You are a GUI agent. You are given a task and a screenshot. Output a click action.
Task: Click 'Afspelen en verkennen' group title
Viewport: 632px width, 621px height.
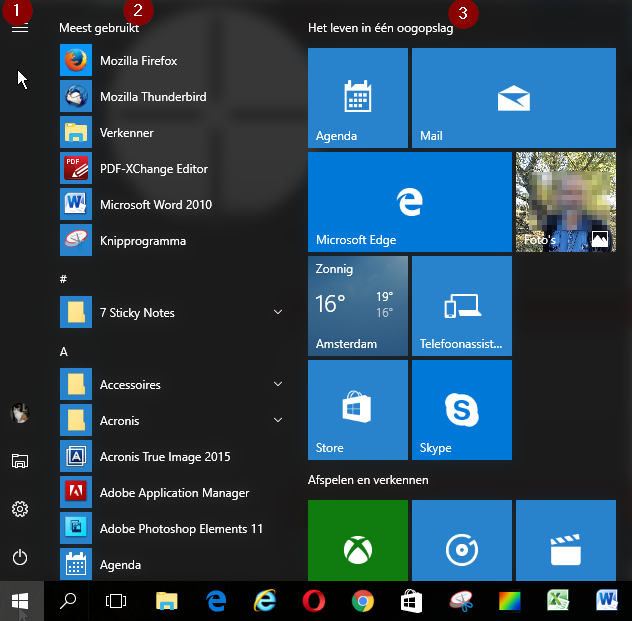[368, 480]
